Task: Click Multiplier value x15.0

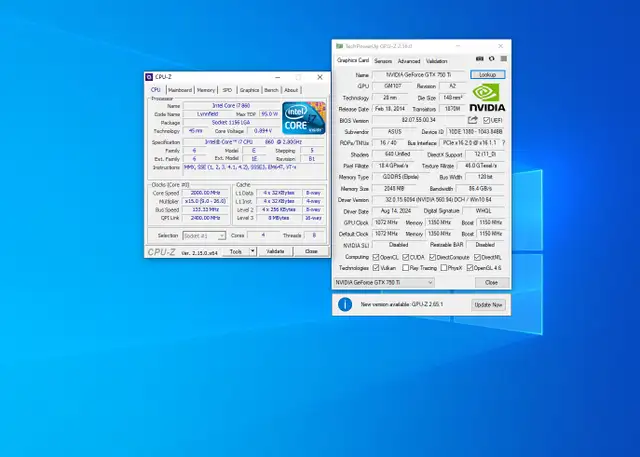Action: click(x=205, y=201)
